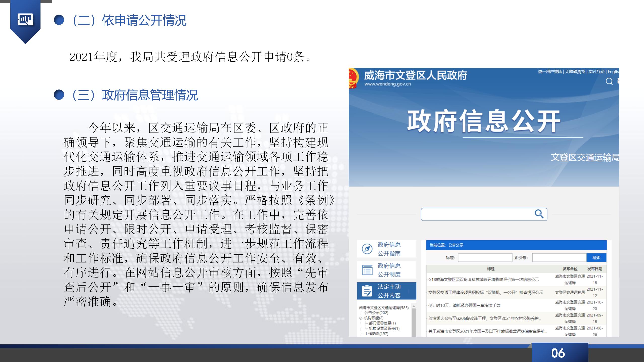Click the 标题 search input field
Viewport: 644px width, 362px height.
(x=485, y=258)
